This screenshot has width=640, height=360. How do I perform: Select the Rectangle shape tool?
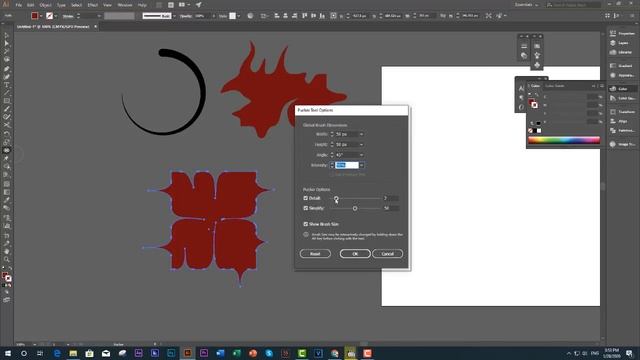point(7,101)
